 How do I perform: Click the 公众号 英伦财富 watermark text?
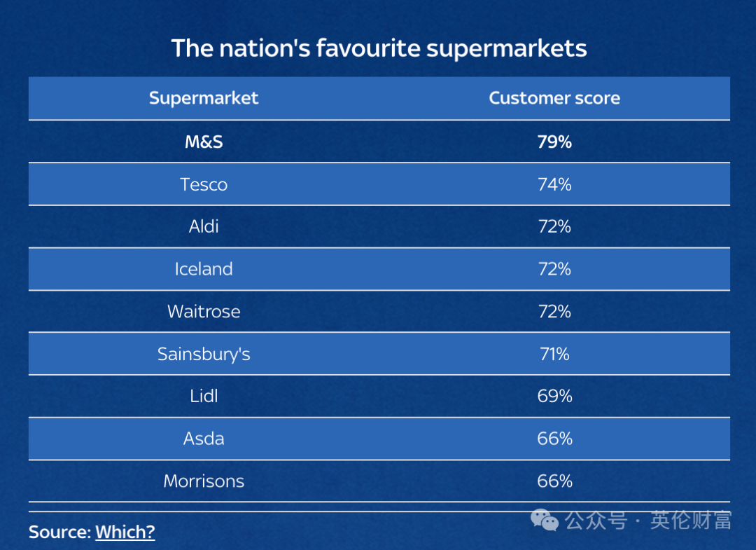[x=648, y=521]
